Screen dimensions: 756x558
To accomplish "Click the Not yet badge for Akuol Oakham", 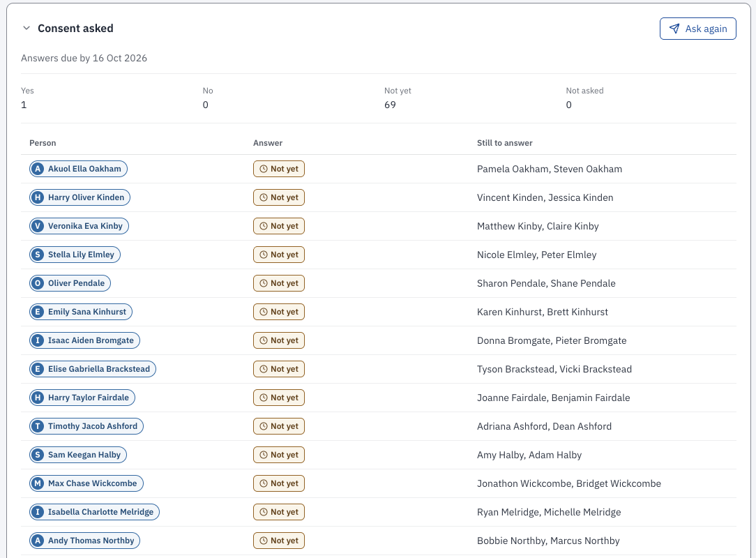I will click(279, 169).
